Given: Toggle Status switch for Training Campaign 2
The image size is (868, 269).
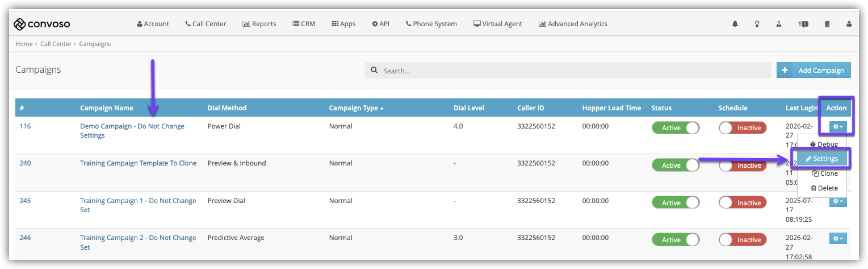Looking at the screenshot, I should (x=675, y=240).
